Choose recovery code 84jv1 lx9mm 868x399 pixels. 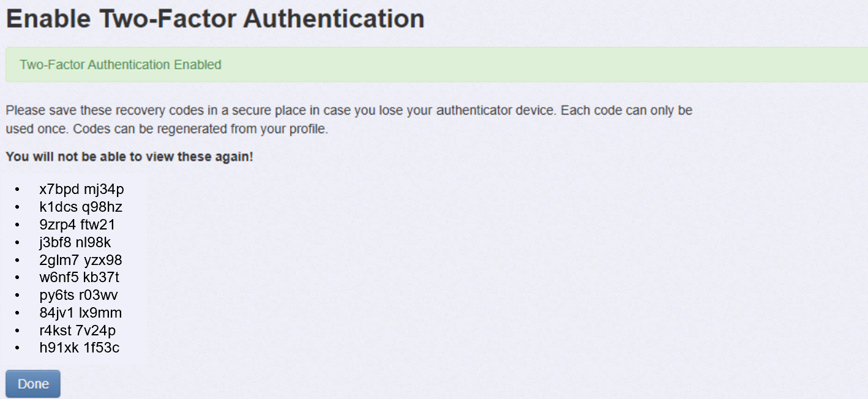[x=81, y=313]
